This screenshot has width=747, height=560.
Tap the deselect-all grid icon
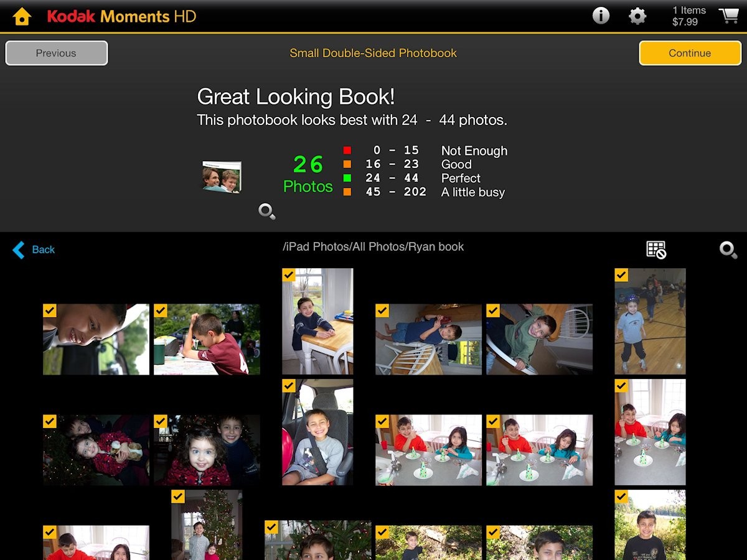[656, 250]
